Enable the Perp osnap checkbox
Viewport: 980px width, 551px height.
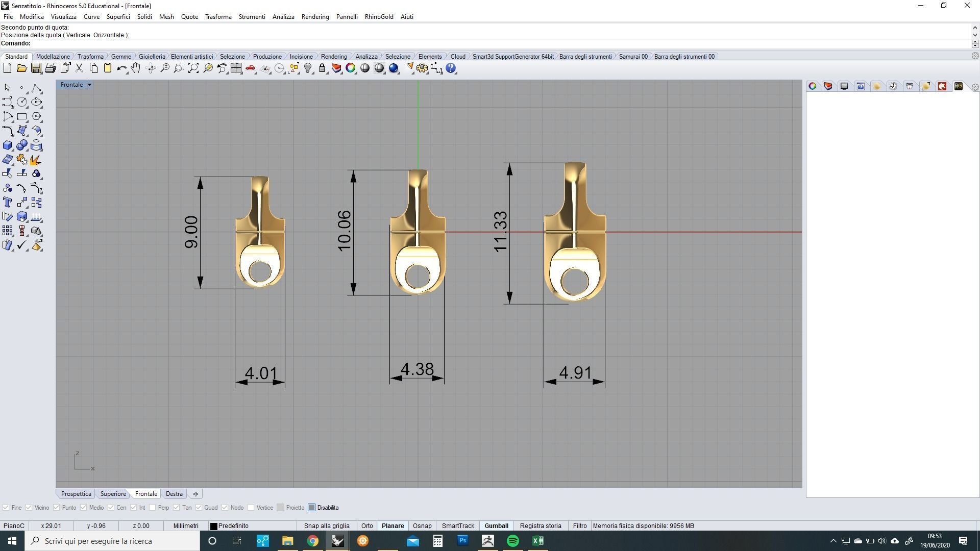(x=153, y=508)
